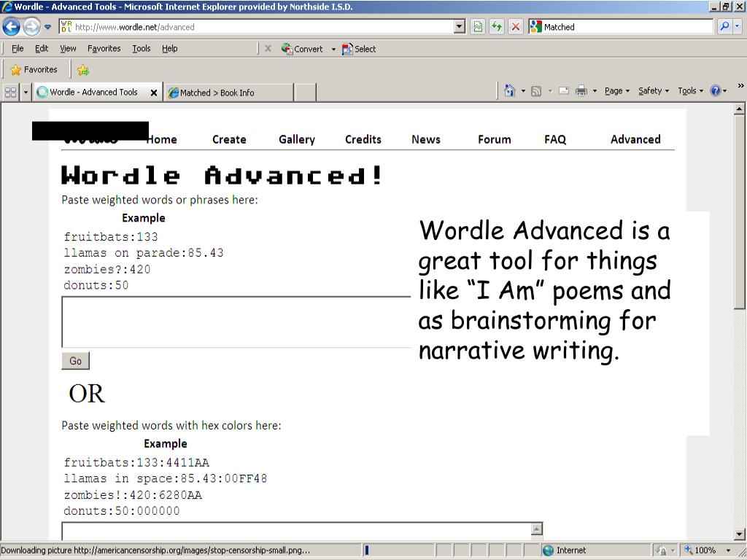
Task: Click the command bar overflow chevron
Action: tap(741, 86)
